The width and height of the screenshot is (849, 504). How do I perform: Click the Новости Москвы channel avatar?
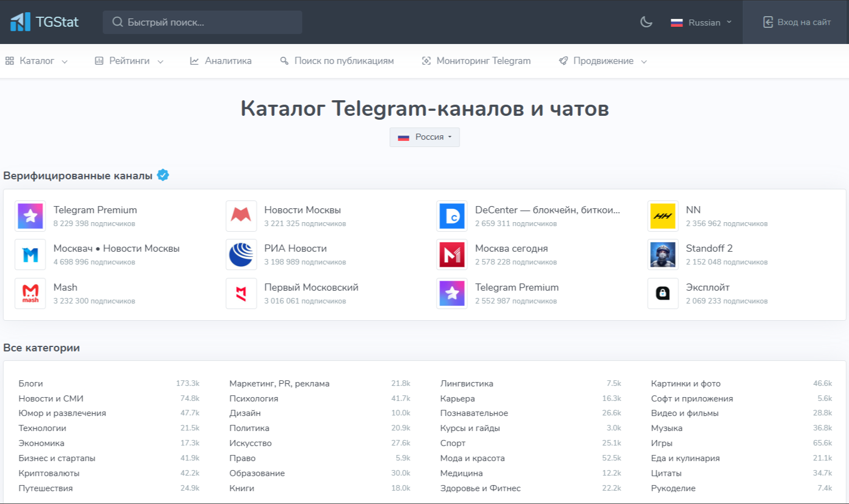coord(241,216)
